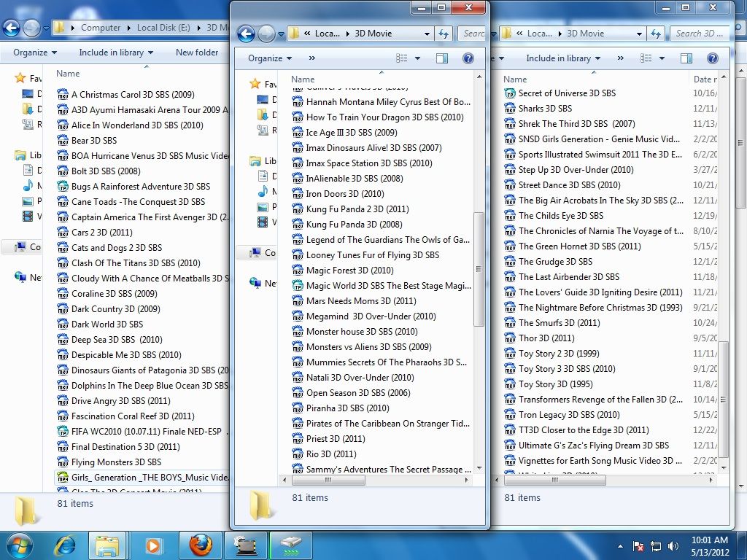The height and width of the screenshot is (560, 747).
Task: Create a New folder in the left window
Action: pos(197,52)
